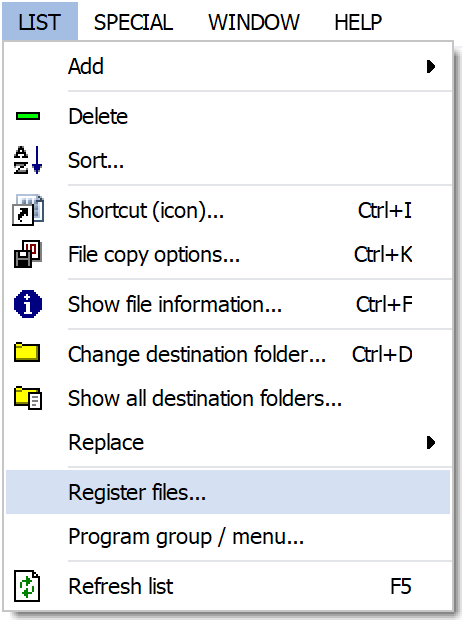Click the green Delete minus icon

pos(28,116)
